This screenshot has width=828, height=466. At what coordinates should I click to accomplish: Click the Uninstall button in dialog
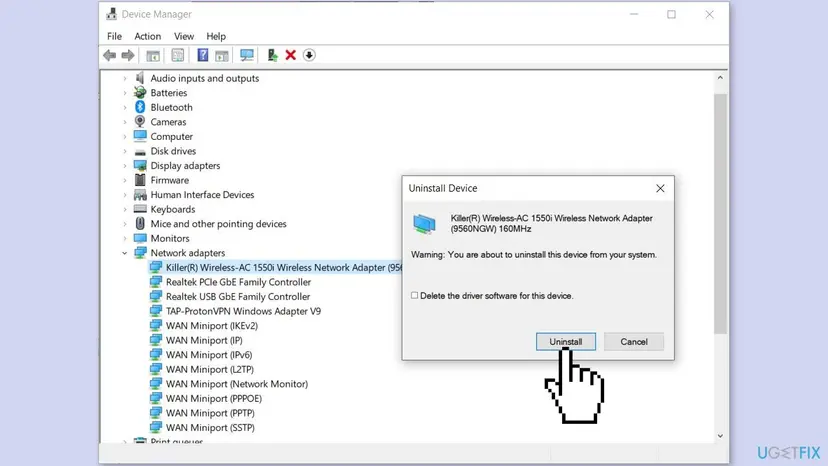pyautogui.click(x=566, y=342)
